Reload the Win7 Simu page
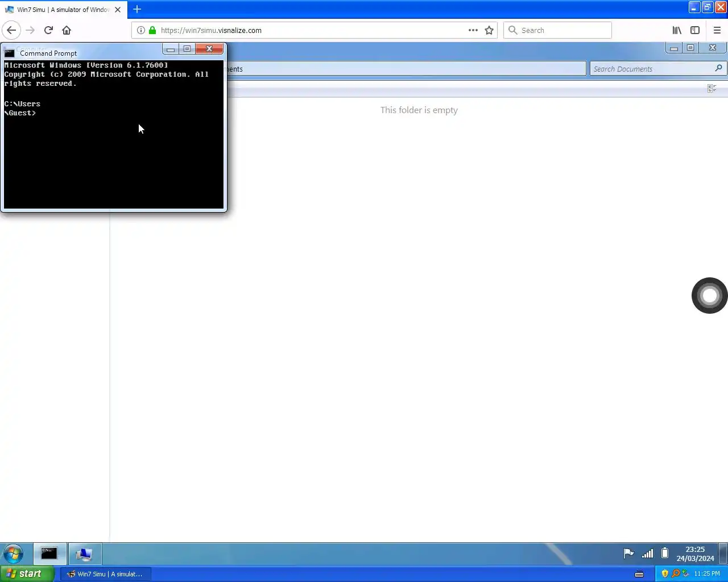This screenshot has width=728, height=582. (48, 30)
